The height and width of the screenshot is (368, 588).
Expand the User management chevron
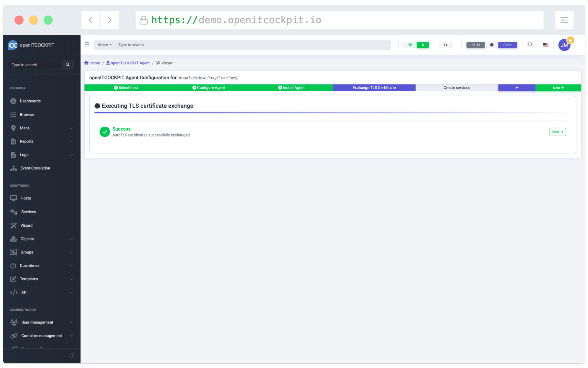click(71, 322)
